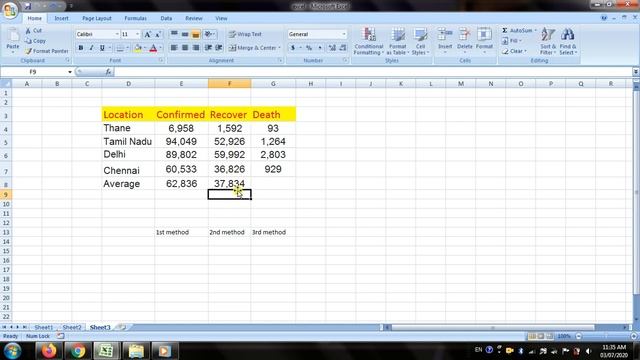Click the volume tray icon
The width and height of the screenshot is (640, 360).
point(588,351)
